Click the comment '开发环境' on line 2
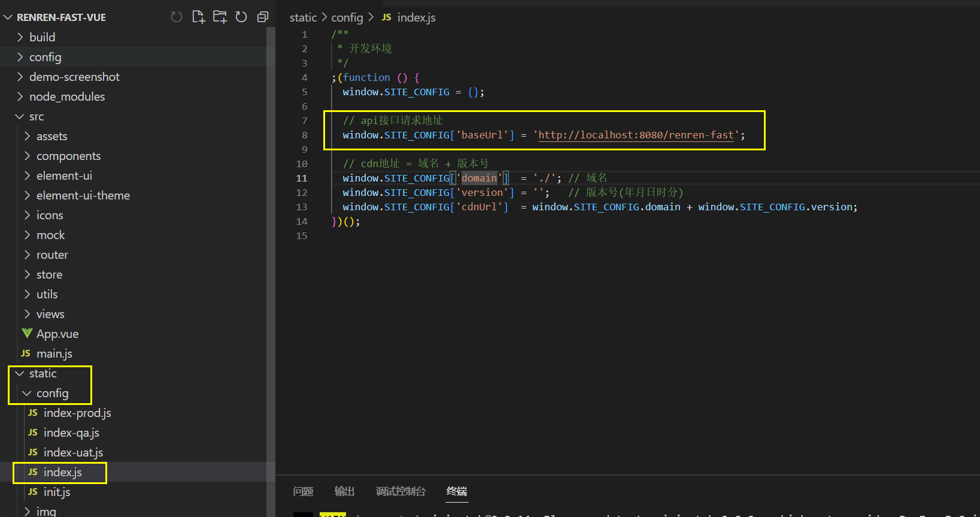The width and height of the screenshot is (980, 517). (371, 49)
